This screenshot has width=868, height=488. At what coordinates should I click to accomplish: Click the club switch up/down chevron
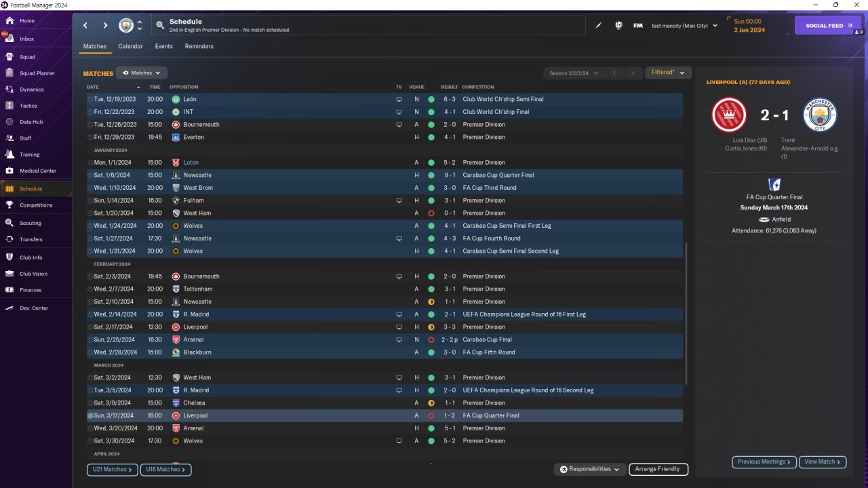tap(140, 26)
